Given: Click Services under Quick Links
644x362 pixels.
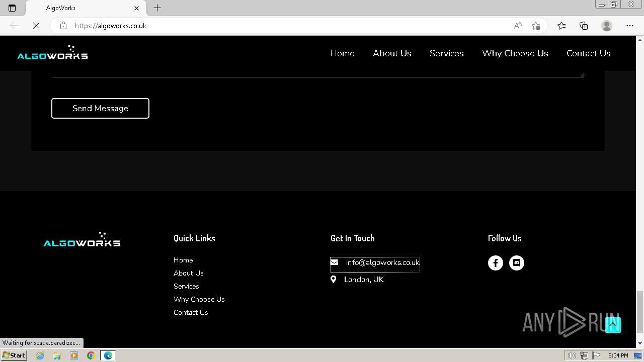Looking at the screenshot, I should (186, 286).
